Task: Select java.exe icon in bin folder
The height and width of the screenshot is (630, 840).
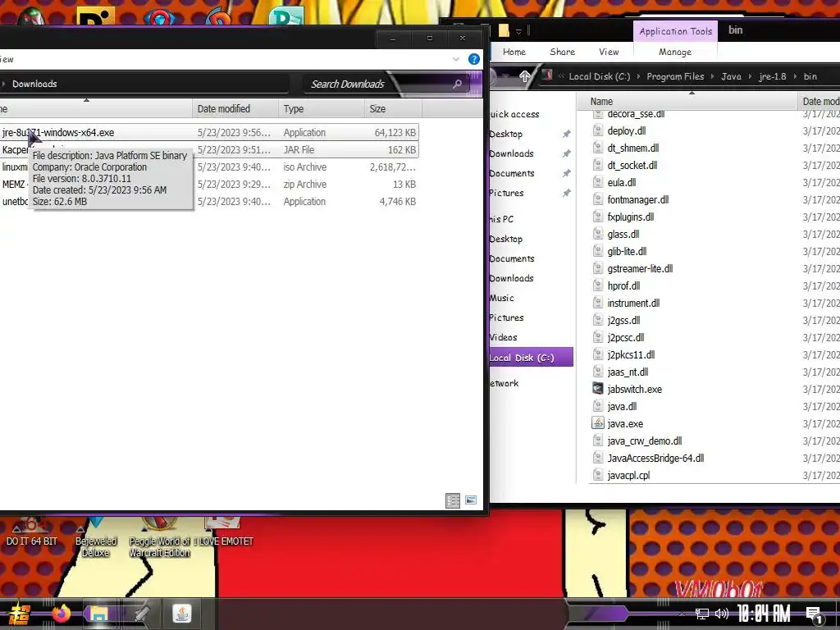Action: point(598,423)
